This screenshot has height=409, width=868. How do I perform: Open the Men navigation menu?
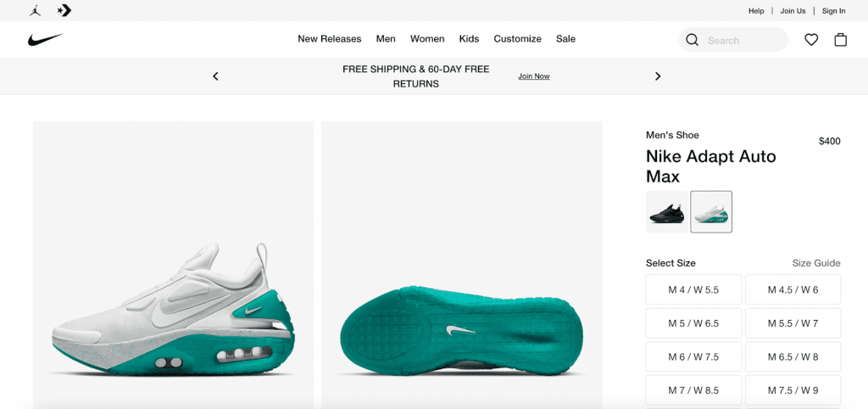coord(386,39)
